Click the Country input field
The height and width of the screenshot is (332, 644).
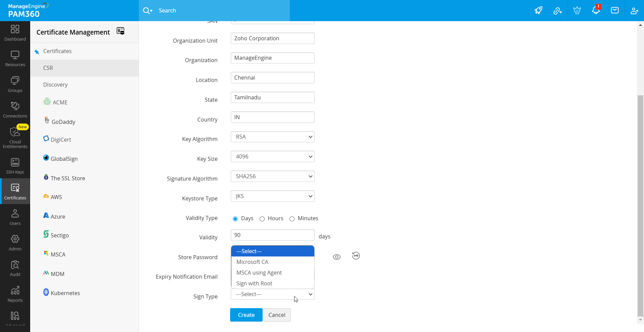tap(273, 117)
